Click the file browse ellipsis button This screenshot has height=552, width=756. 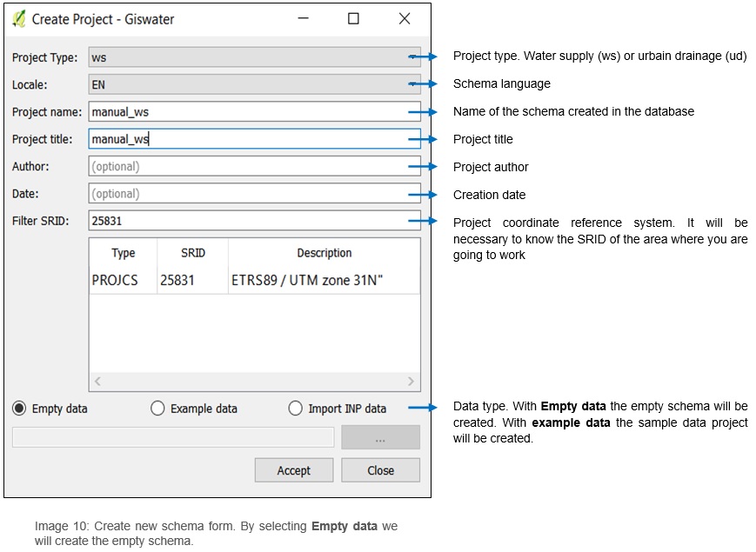tap(380, 438)
